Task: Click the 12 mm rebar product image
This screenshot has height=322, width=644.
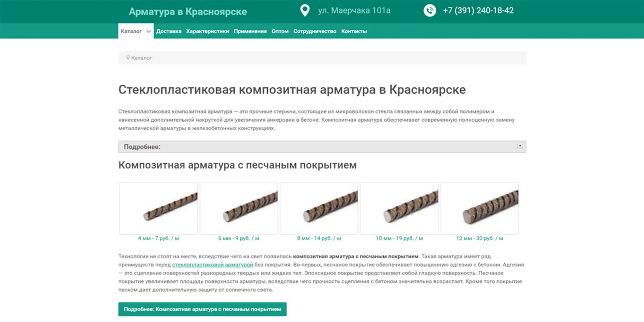Action: (480, 208)
